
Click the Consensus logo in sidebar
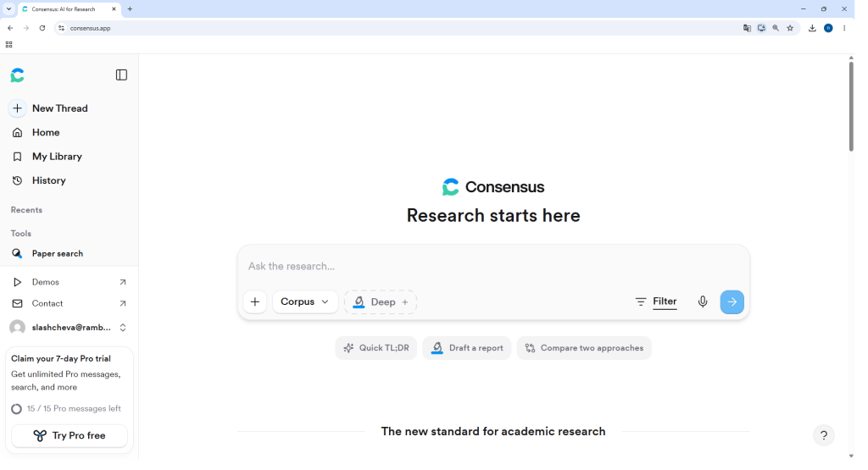(x=17, y=75)
